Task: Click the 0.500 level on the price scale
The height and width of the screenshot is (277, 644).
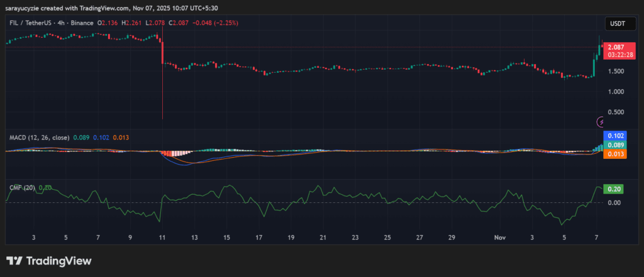Action: [x=616, y=112]
